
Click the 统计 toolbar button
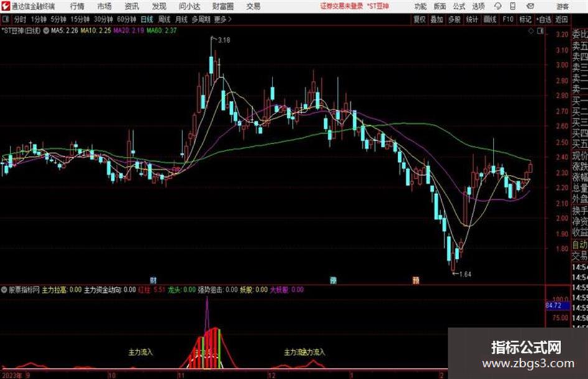pos(472,19)
